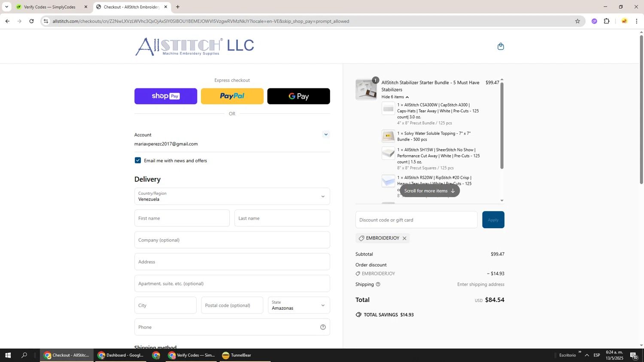
Task: Click the order items list scrollbar
Action: pyautogui.click(x=502, y=125)
